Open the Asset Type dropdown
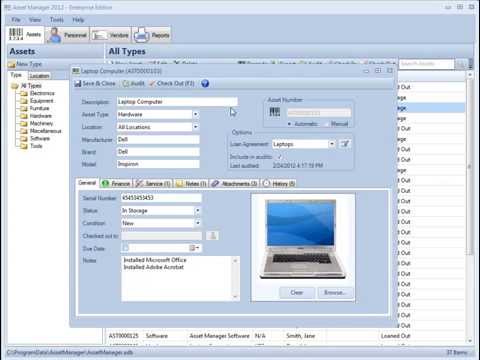Screen dimensions: 480x360 point(196,114)
